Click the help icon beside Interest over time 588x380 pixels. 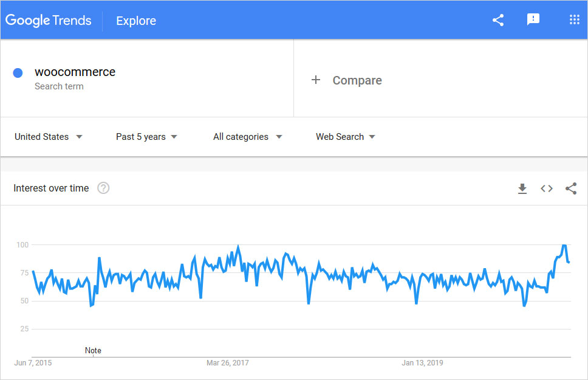pos(103,188)
